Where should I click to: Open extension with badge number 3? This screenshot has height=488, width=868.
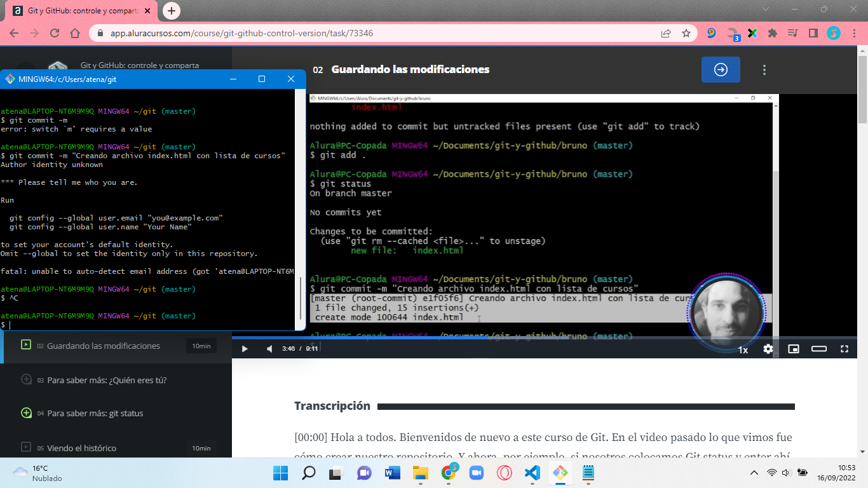733,34
